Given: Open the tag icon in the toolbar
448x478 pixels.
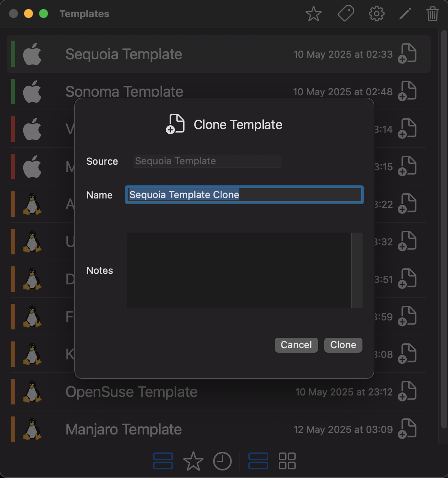Looking at the screenshot, I should [346, 14].
